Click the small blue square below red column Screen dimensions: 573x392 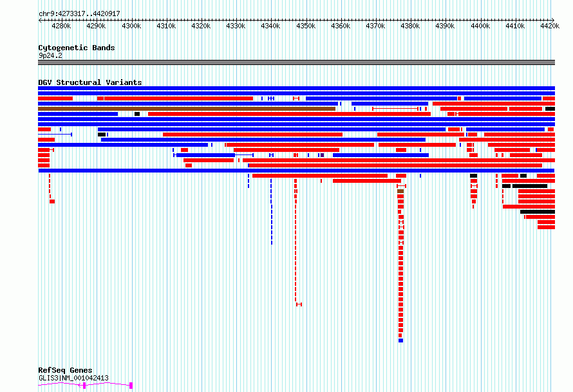coord(401,341)
